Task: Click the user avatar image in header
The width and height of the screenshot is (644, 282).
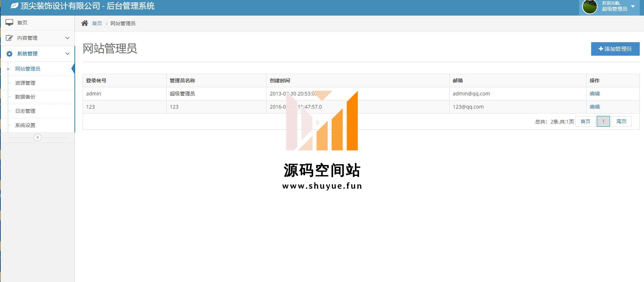Action: [x=590, y=6]
